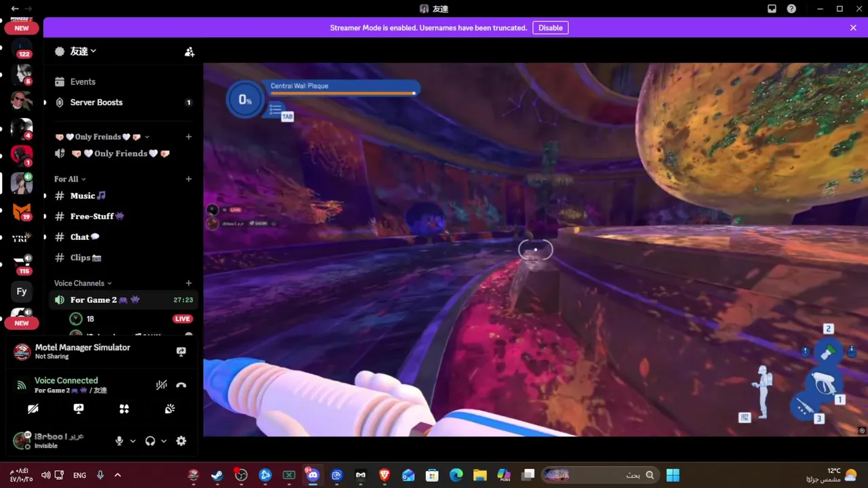Create a new voice channel with plus
Screen dimensions: 868x488
point(189,283)
